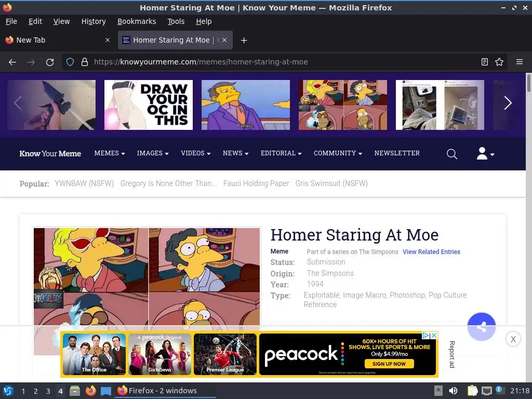
Task: Open the system start menu icon
Action: pyautogui.click(x=8, y=391)
